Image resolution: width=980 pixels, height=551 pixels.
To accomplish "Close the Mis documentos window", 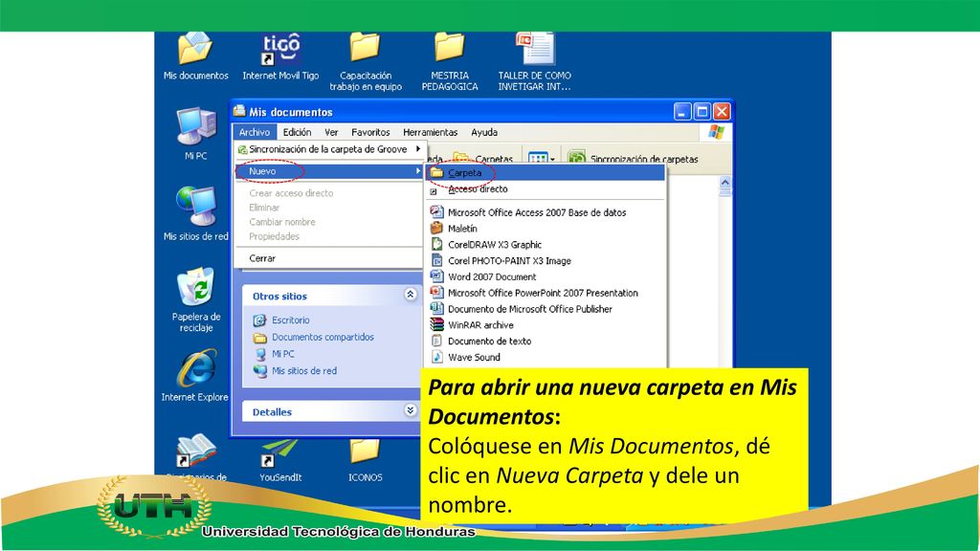I will coord(722,112).
